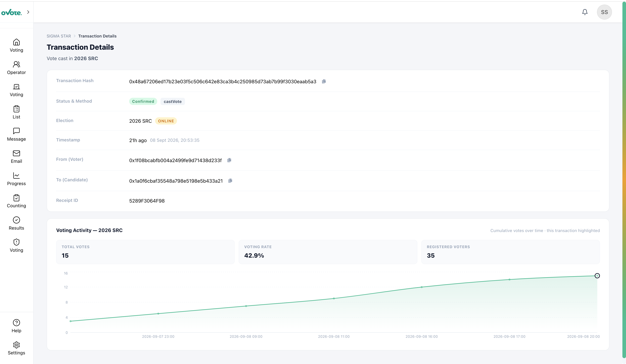
Task: Click the To candidate address text
Action: (x=176, y=181)
